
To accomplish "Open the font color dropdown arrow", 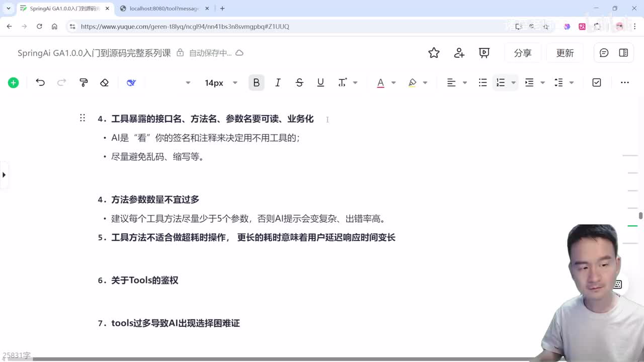I will (393, 83).
